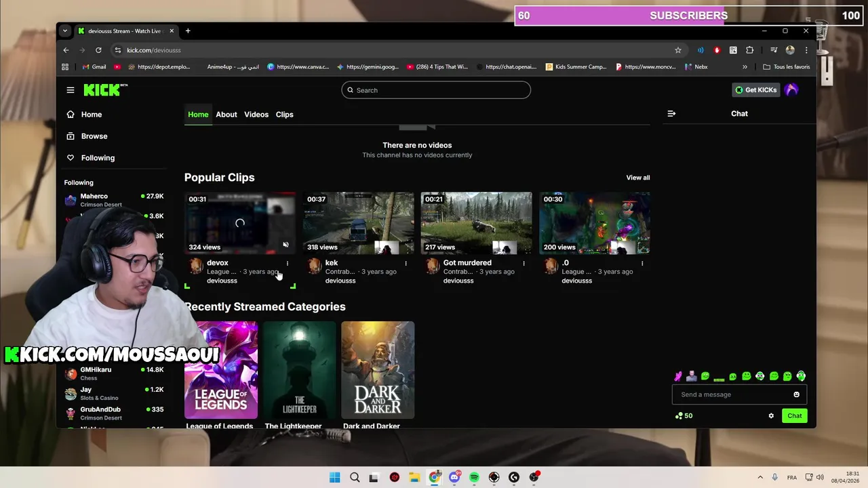868x488 pixels.
Task: Click the 50 channel points balance
Action: (684, 416)
